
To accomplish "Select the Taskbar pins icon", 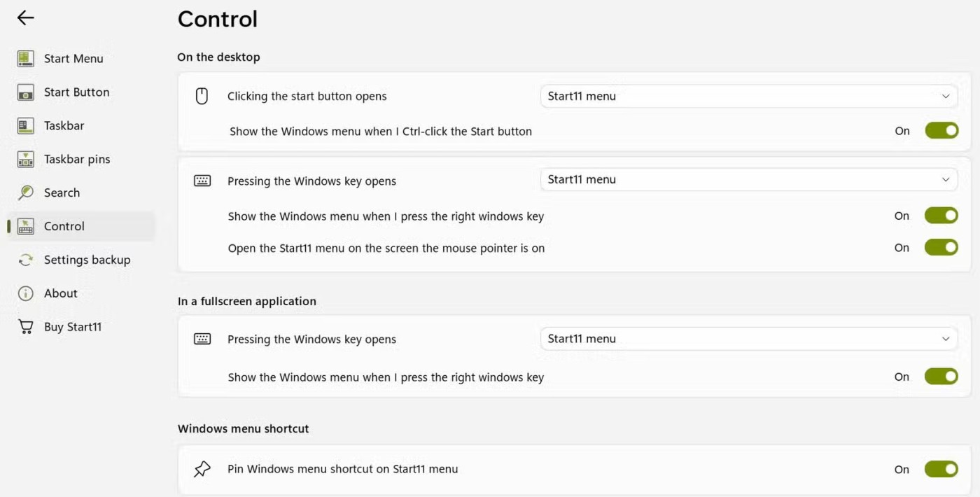I will click(26, 160).
